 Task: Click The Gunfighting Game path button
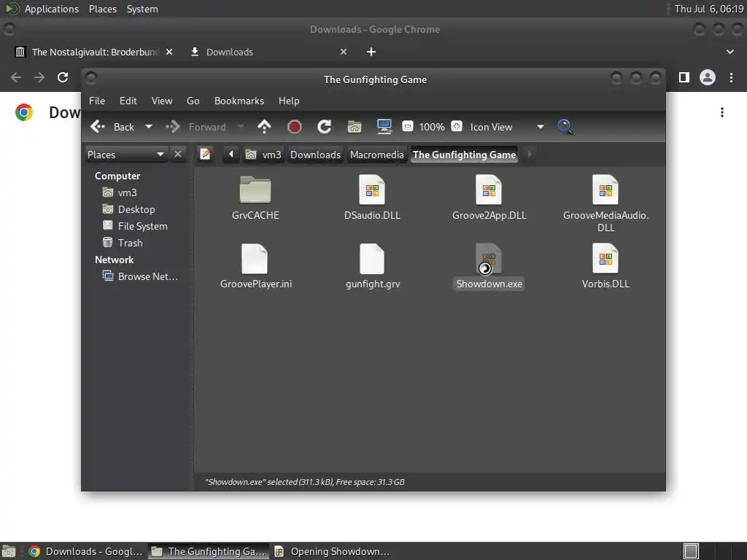tap(464, 155)
